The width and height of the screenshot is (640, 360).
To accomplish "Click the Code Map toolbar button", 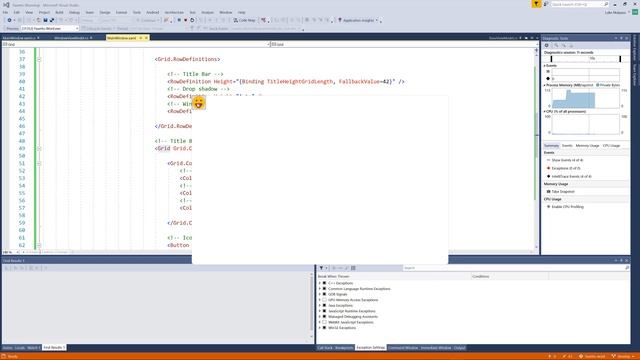I will coord(244,20).
